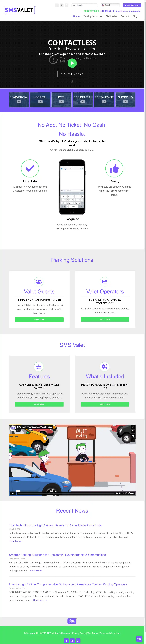Open the English language dropdown

110,5
